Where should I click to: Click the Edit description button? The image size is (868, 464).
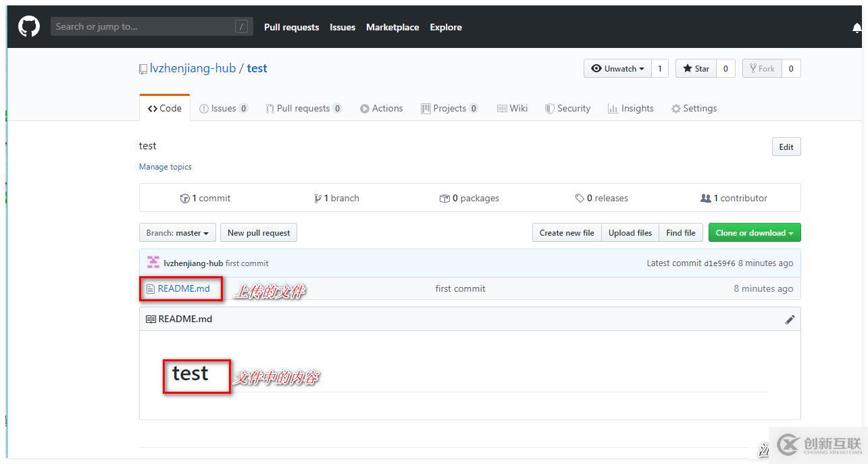coord(786,147)
